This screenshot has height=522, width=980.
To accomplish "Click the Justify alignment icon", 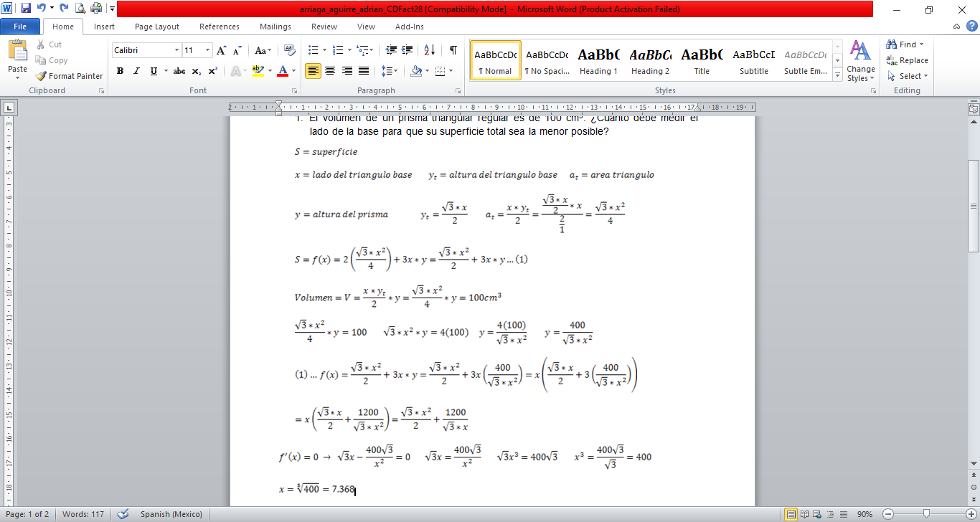I will tap(364, 71).
